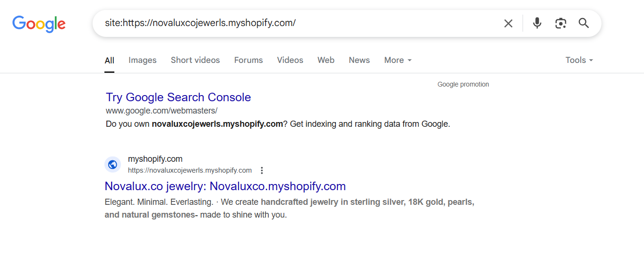Open three-dot menu for the myshopify result

tap(262, 170)
